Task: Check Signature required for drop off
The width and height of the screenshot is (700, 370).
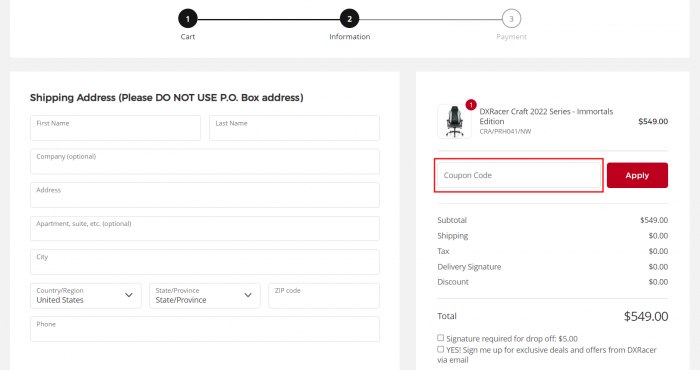Action: point(441,338)
